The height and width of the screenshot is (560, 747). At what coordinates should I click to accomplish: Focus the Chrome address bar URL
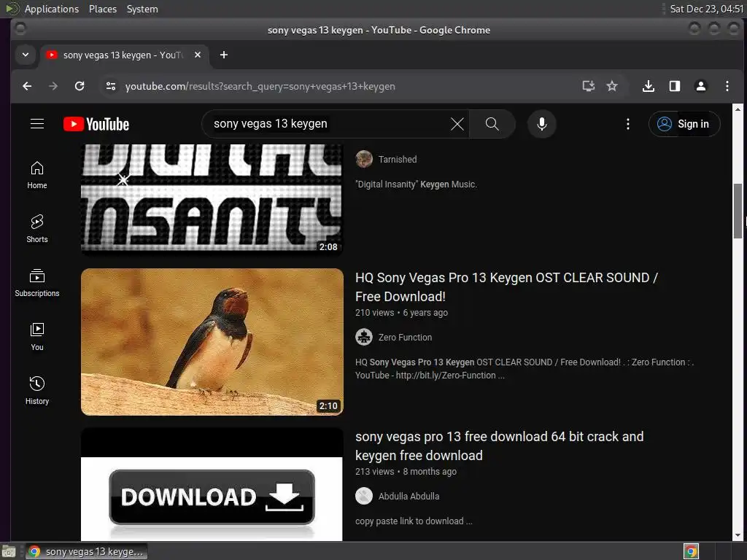(260, 86)
